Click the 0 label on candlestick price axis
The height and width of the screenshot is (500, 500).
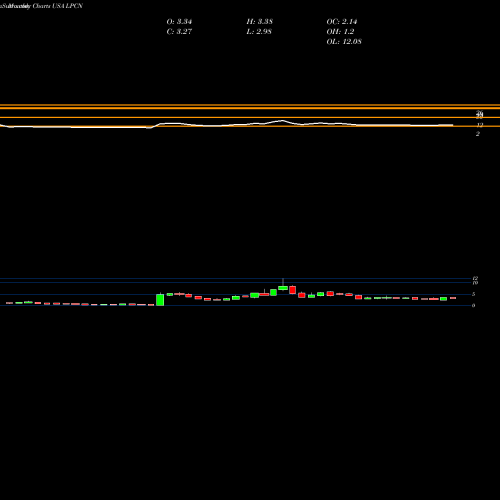[x=473, y=305]
